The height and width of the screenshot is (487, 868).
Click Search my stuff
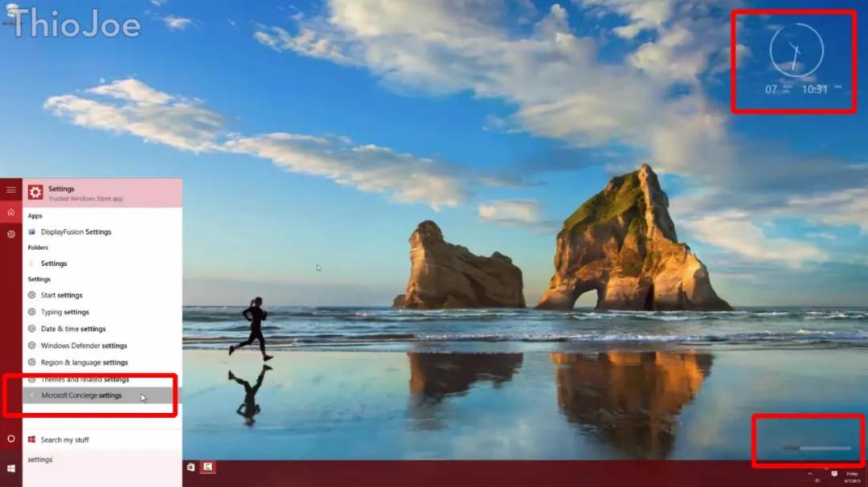tap(67, 440)
